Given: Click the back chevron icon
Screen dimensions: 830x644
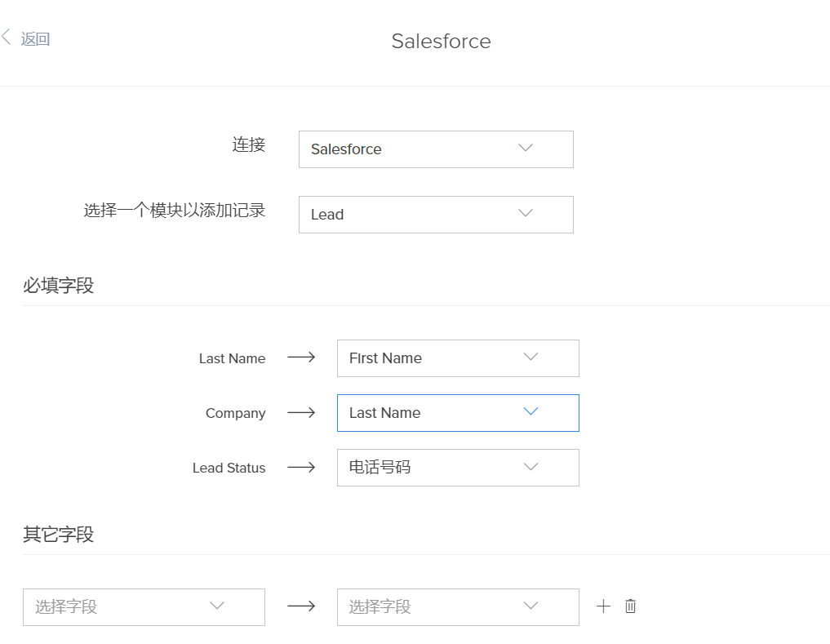Looking at the screenshot, I should pyautogui.click(x=7, y=38).
